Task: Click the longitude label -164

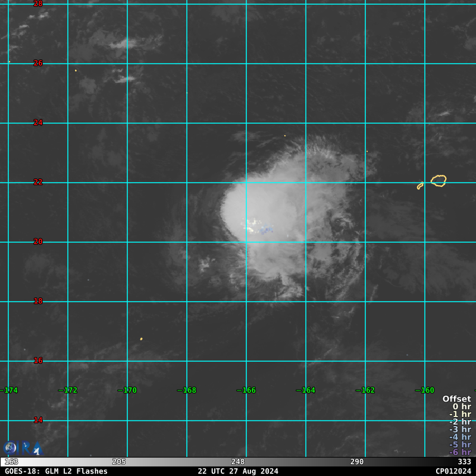Action: (x=306, y=390)
